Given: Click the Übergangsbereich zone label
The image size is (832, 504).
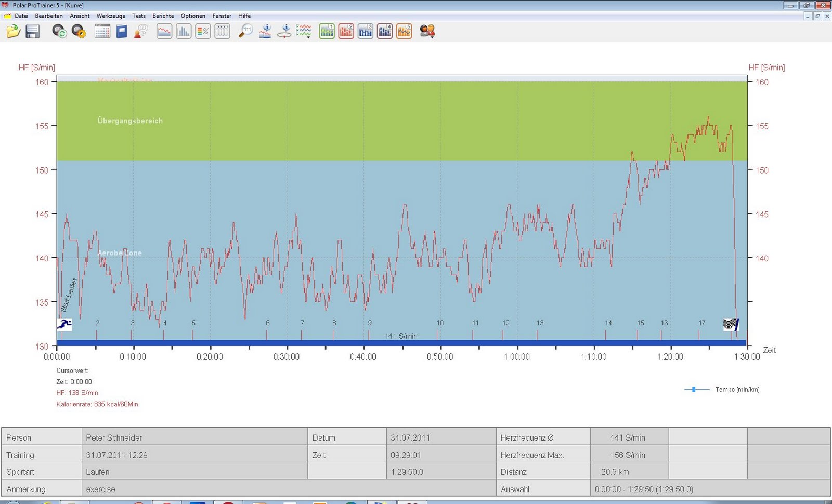Looking at the screenshot, I should [130, 121].
